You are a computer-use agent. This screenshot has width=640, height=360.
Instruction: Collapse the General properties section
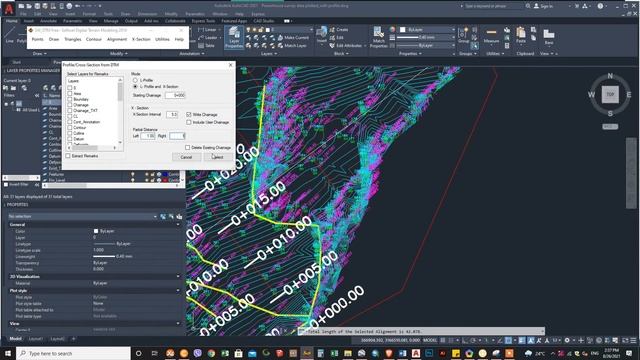pyautogui.click(x=178, y=224)
